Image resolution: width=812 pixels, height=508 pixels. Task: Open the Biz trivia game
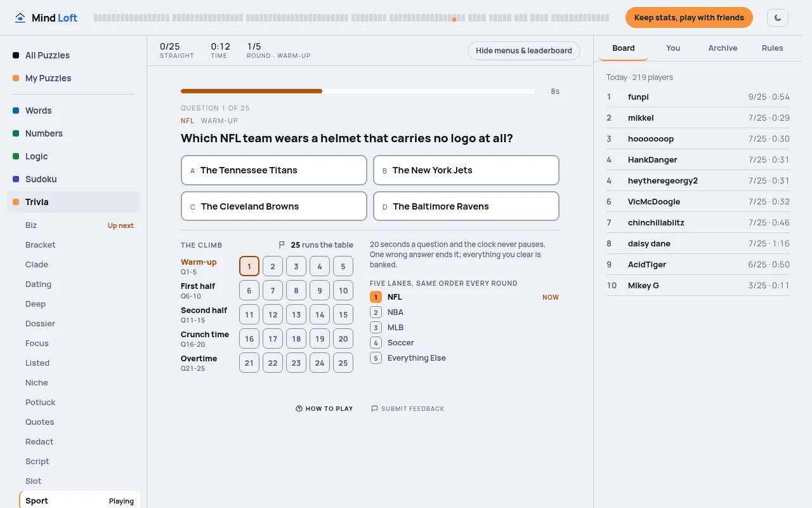tap(79, 225)
